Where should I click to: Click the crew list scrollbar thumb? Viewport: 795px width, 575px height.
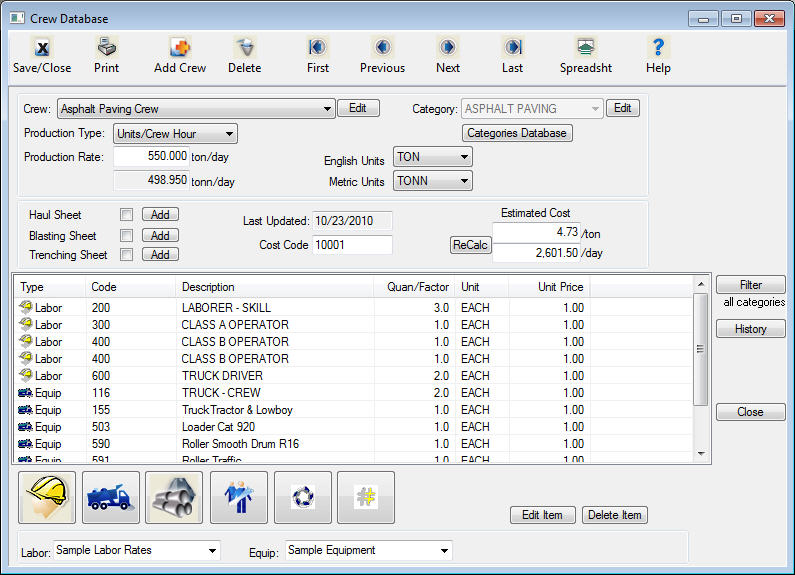[x=701, y=349]
